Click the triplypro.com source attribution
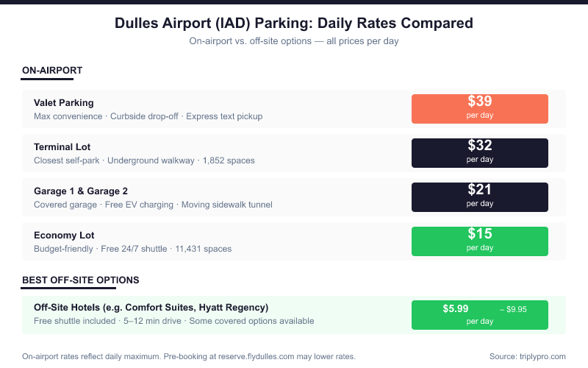Screen dimensions: 588x368 coord(527,356)
